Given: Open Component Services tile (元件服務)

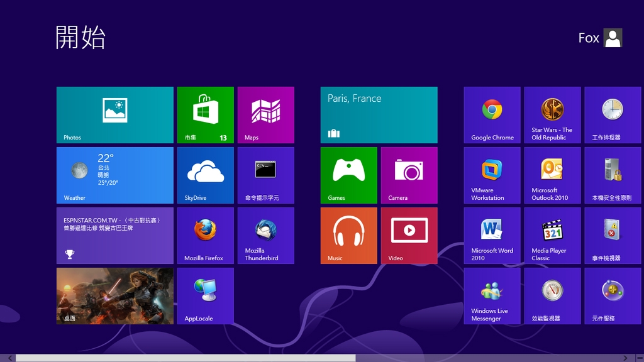Looking at the screenshot, I should (613, 296).
